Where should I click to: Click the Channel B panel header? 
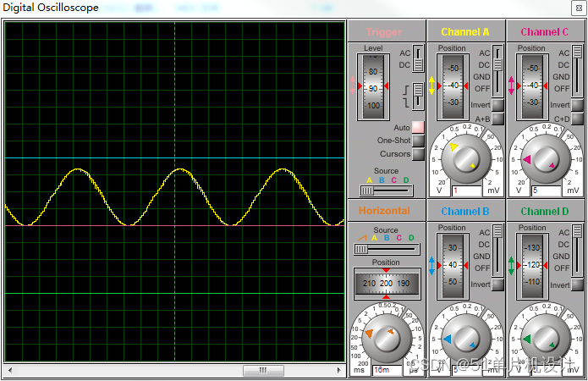(x=466, y=211)
